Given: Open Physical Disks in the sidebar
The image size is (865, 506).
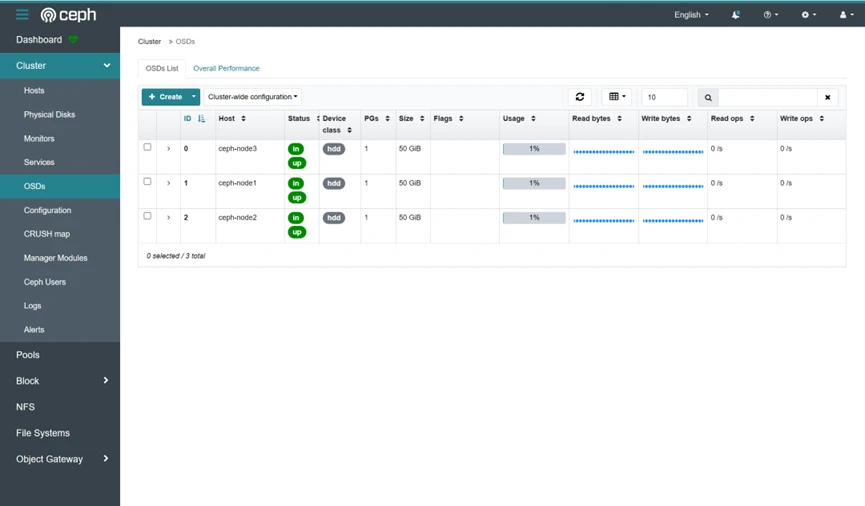Looking at the screenshot, I should 49,115.
